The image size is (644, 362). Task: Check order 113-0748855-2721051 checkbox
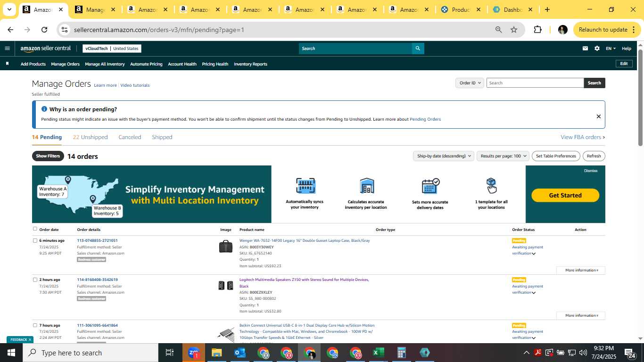tap(35, 240)
